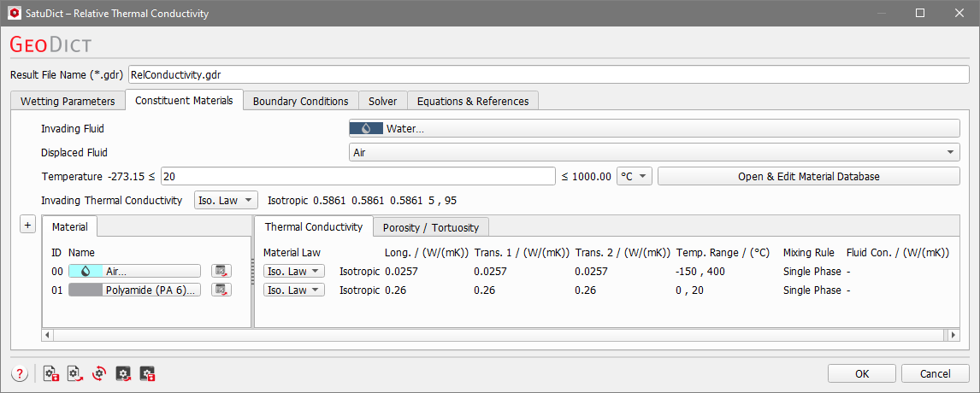Click the Air... material button

coord(134,271)
